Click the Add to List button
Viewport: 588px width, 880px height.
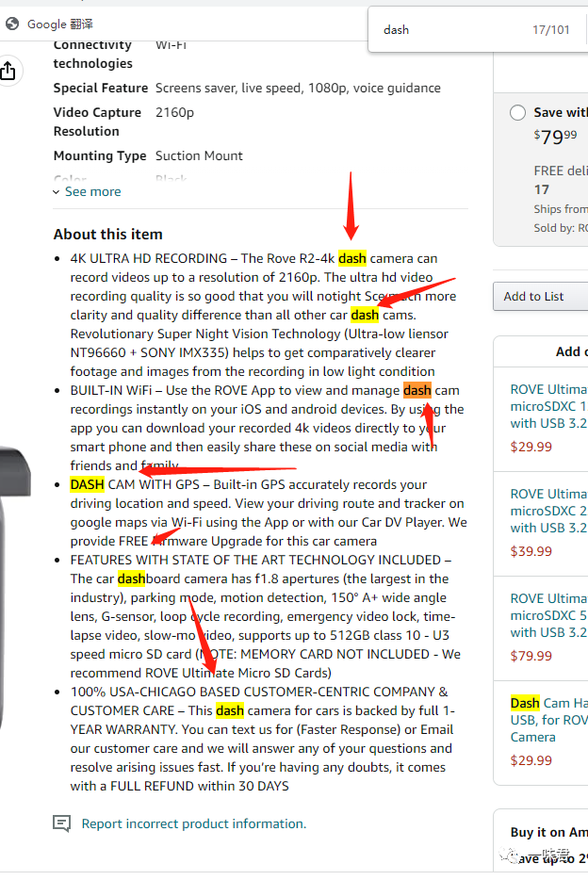tap(540, 297)
